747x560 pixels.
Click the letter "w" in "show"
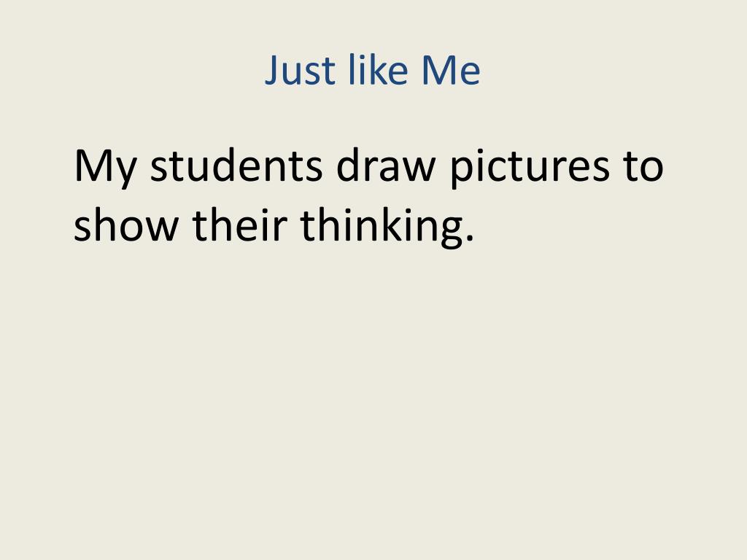click(160, 230)
